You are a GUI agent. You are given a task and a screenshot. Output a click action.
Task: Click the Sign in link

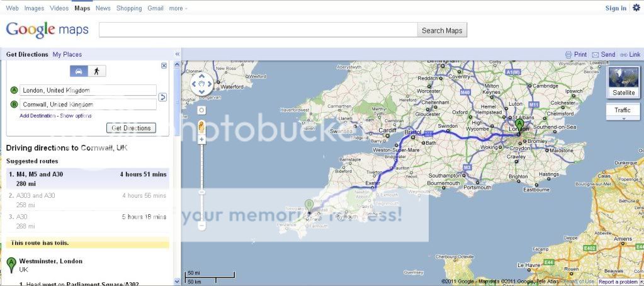pyautogui.click(x=616, y=8)
